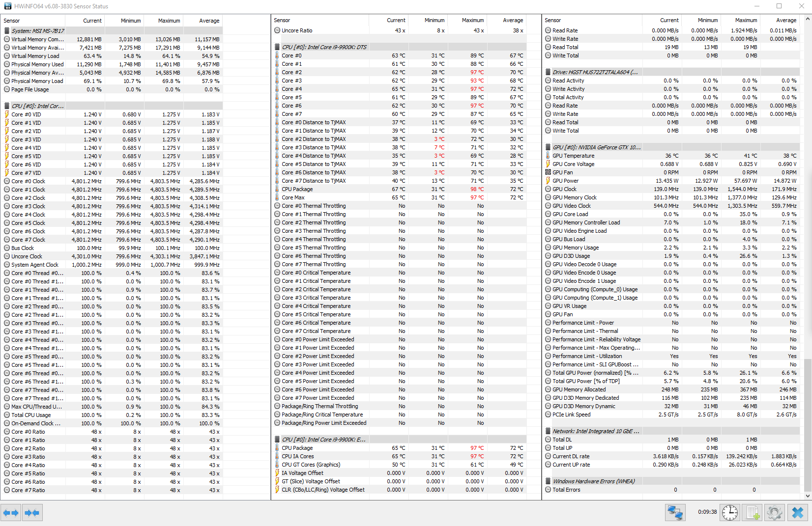Click the scrollbar up arrow
This screenshot has width=812, height=526.
point(808,19)
